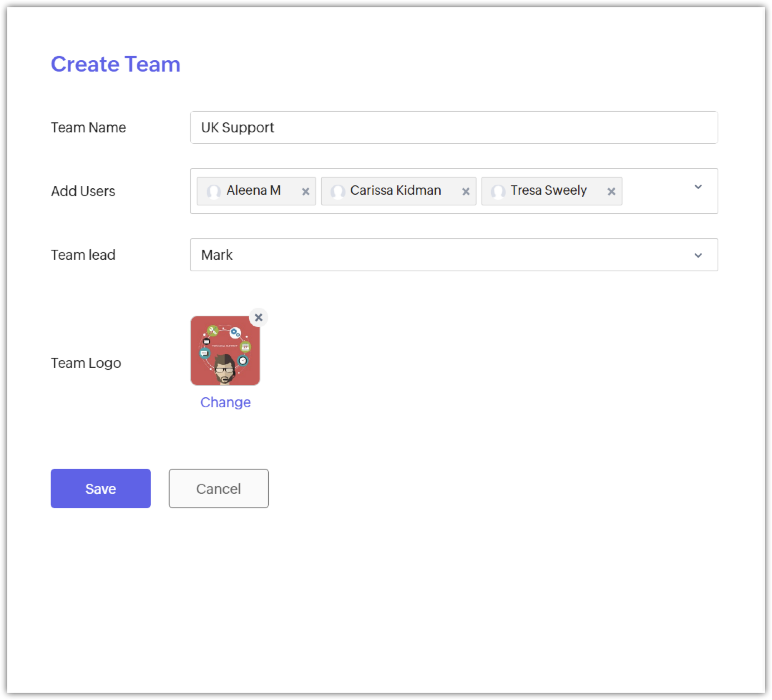Click the Create Team heading
The image size is (772, 700).
click(x=115, y=64)
